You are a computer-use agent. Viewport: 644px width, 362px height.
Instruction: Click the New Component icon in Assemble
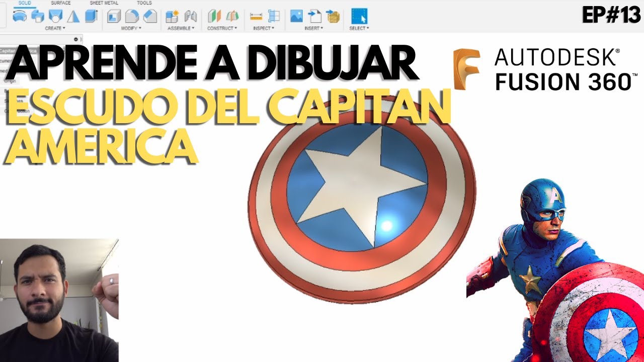point(172,17)
